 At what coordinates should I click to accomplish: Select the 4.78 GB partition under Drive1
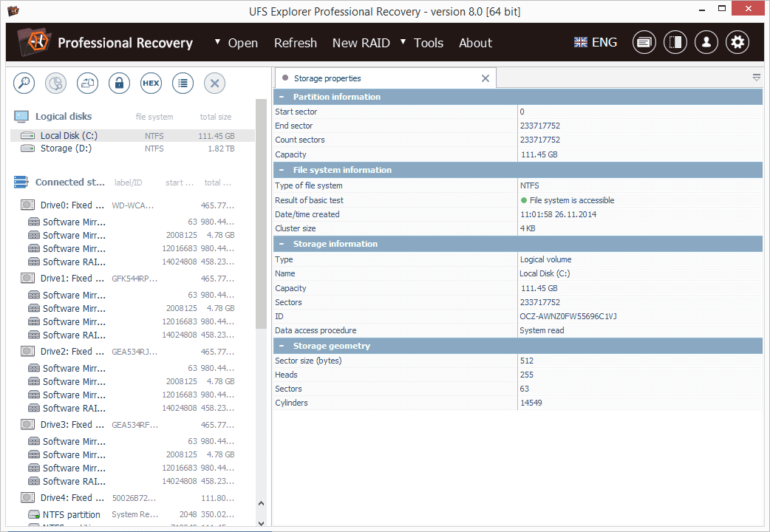(132, 308)
